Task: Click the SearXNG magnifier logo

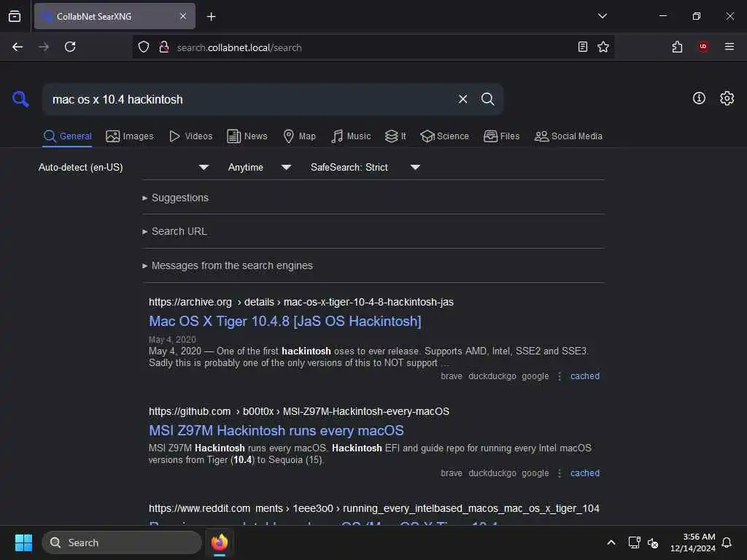Action: click(x=20, y=99)
